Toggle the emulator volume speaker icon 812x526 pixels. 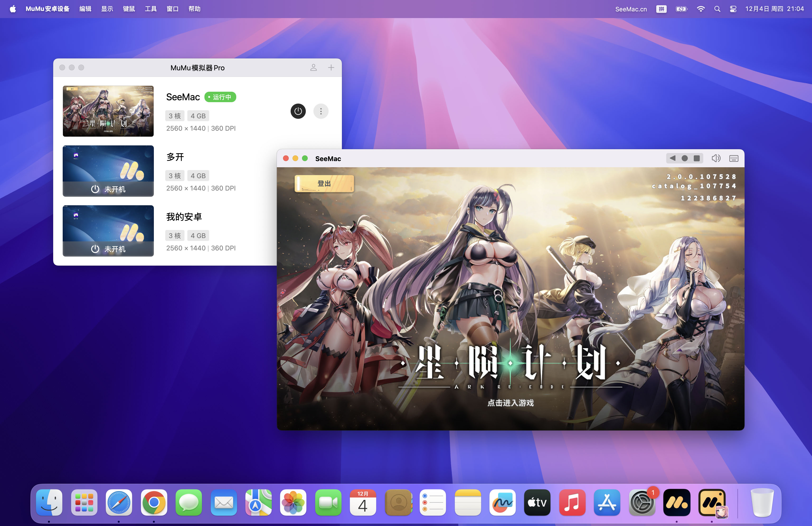click(716, 158)
